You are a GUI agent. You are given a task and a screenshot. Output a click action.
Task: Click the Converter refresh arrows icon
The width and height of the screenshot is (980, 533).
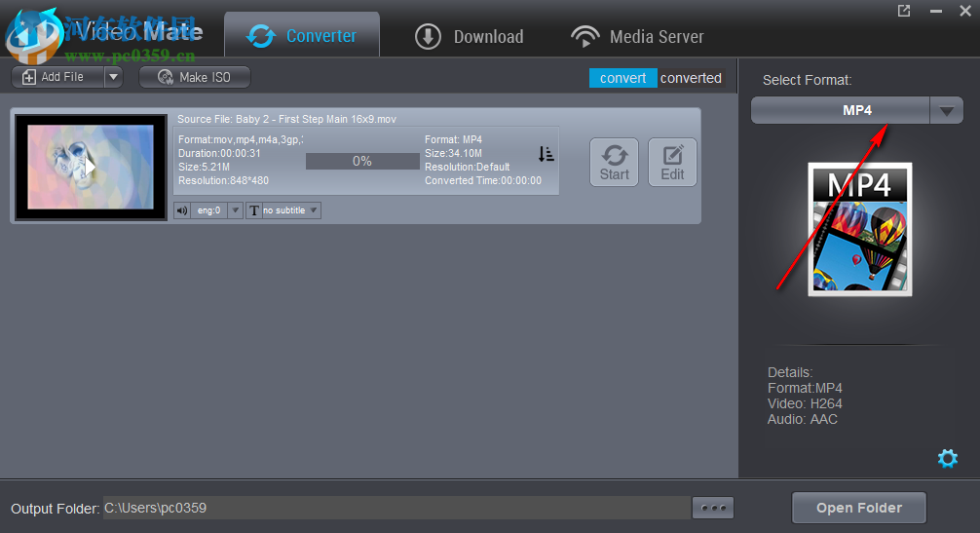261,36
